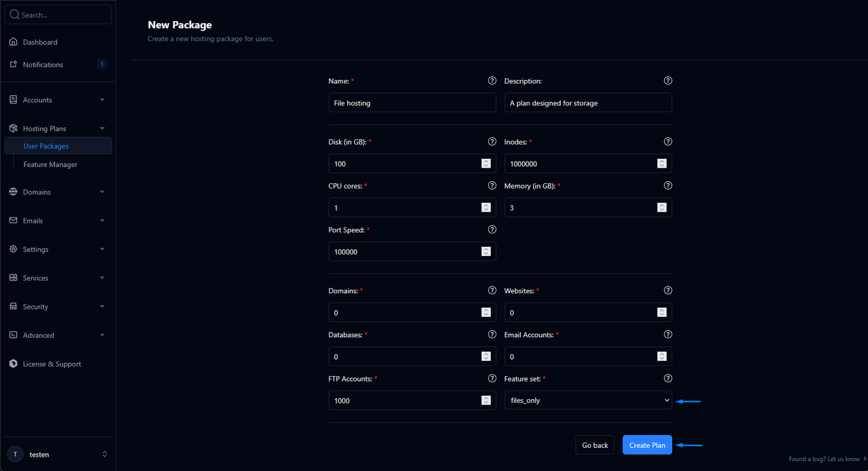
Task: Click the License & Support icon
Action: click(14, 364)
